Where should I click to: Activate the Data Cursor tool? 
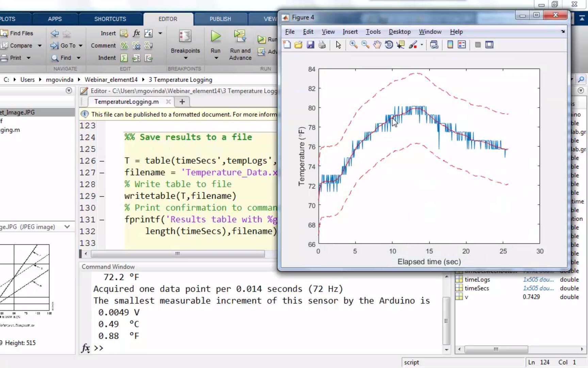point(400,45)
